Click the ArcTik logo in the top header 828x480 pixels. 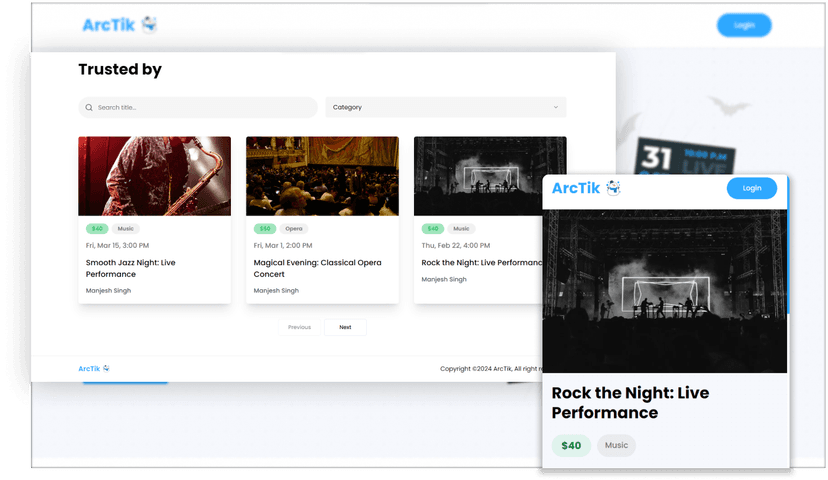[x=119, y=24]
